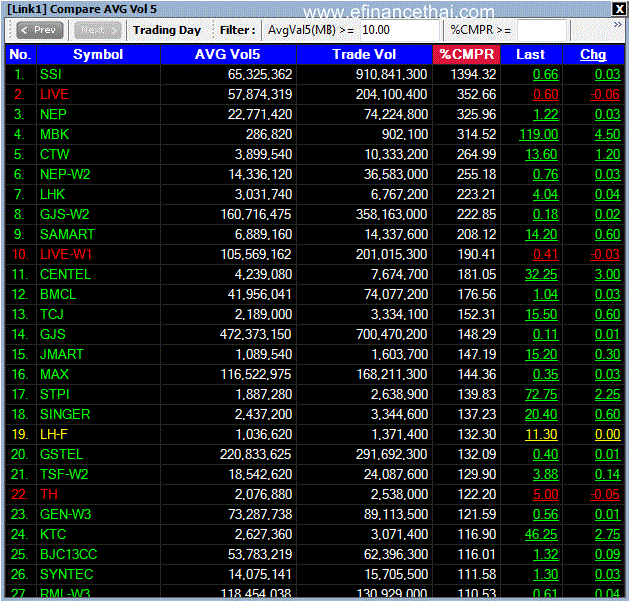Advance with the greyed Next button
Screen dimensions: 630x602
pyautogui.click(x=98, y=30)
